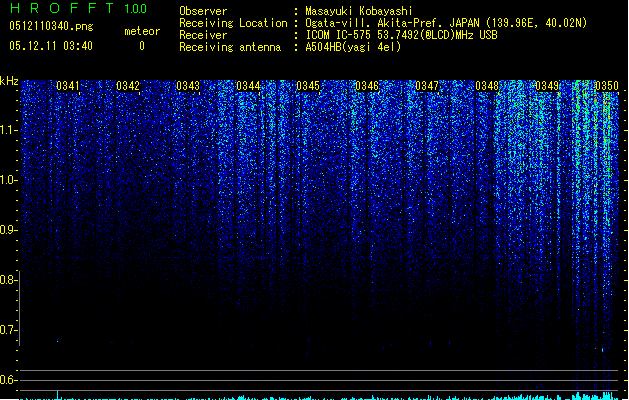Click the 0.6 kHz axis label
The width and height of the screenshot is (629, 400).
pyautogui.click(x=8, y=380)
